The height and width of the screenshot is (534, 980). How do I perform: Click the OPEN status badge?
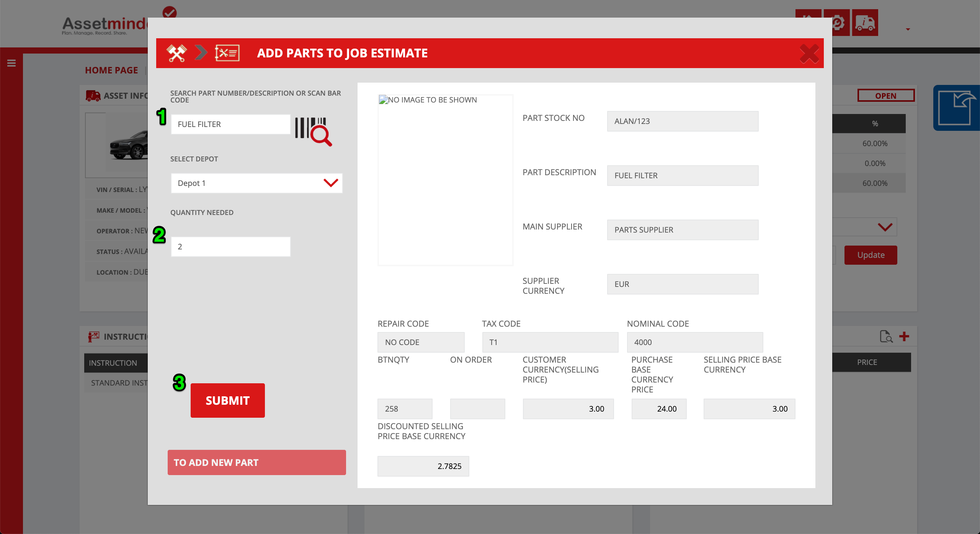tap(885, 96)
